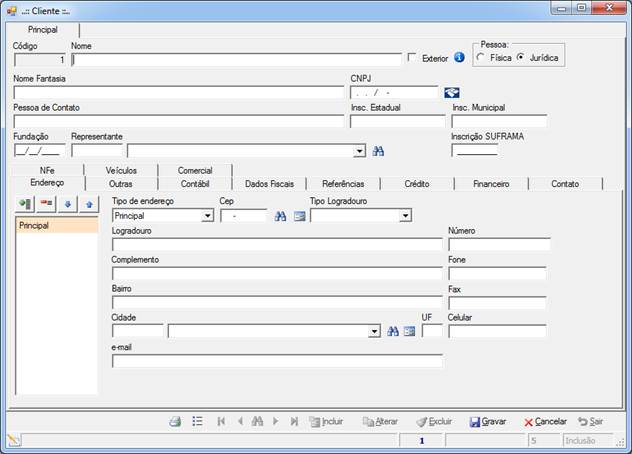Add new address with green arrow icon

click(x=25, y=204)
